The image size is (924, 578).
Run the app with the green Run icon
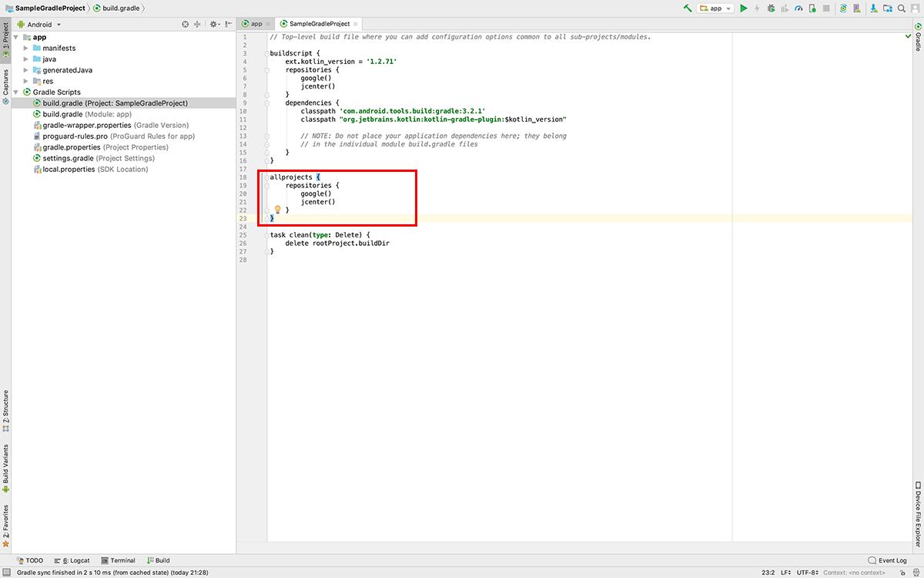[742, 8]
